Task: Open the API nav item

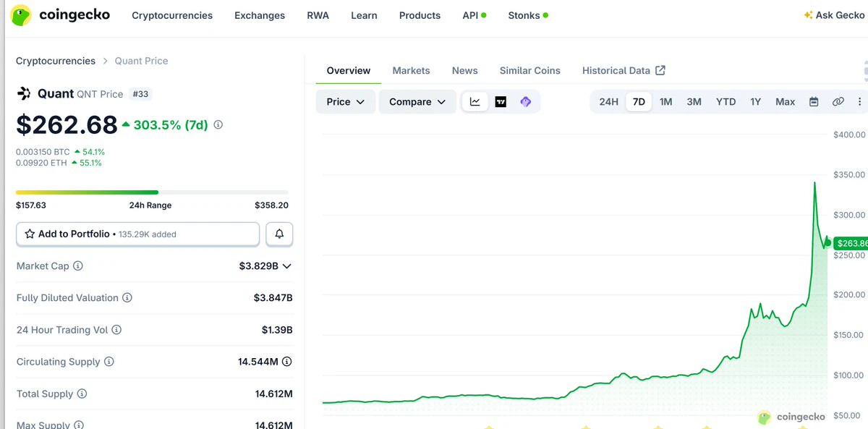Action: 475,15
